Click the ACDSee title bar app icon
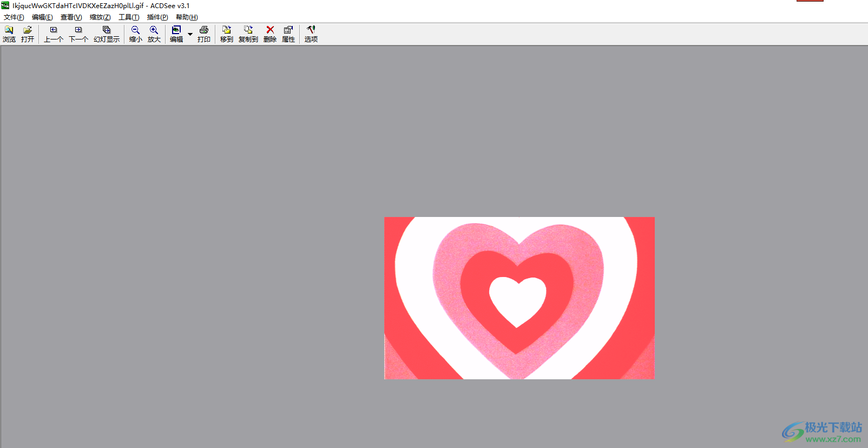The image size is (868, 448). [x=5, y=5]
